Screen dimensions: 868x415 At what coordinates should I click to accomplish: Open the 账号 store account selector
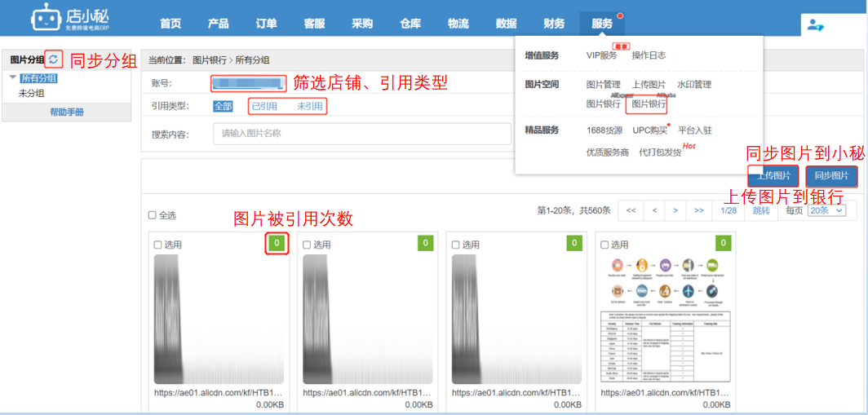coord(247,83)
